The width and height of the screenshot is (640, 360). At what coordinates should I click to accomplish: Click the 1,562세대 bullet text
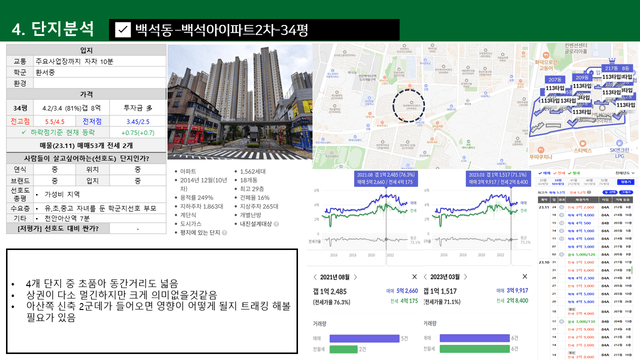(x=253, y=171)
